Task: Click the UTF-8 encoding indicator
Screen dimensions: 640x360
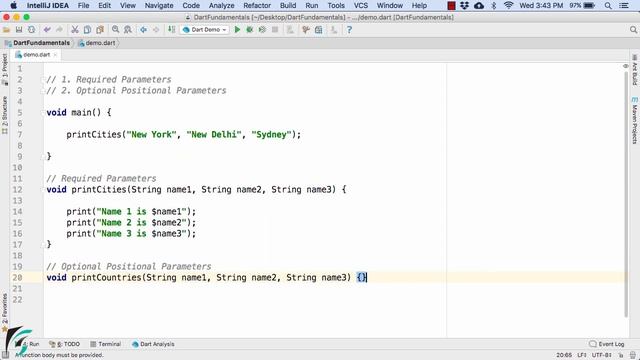Action: [602, 355]
